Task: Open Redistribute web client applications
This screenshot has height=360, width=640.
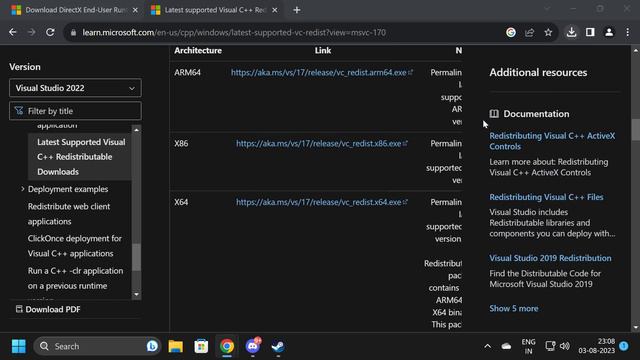Action: [69, 213]
